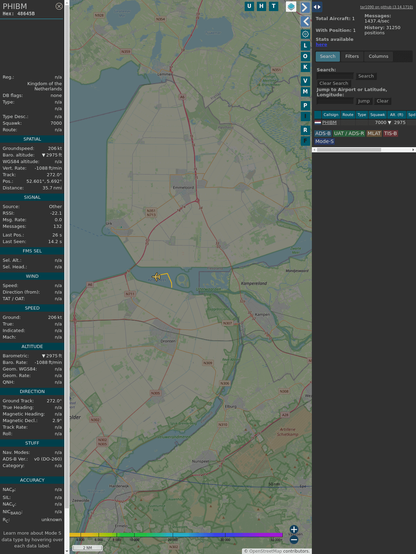The width and height of the screenshot is (416, 554).
Task: Select the yellow aircraft icon on map
Action: [157, 277]
